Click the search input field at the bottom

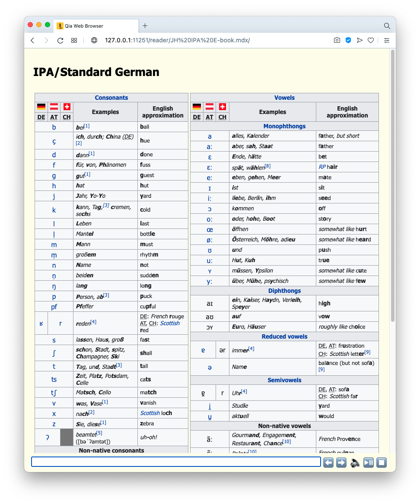(x=176, y=462)
